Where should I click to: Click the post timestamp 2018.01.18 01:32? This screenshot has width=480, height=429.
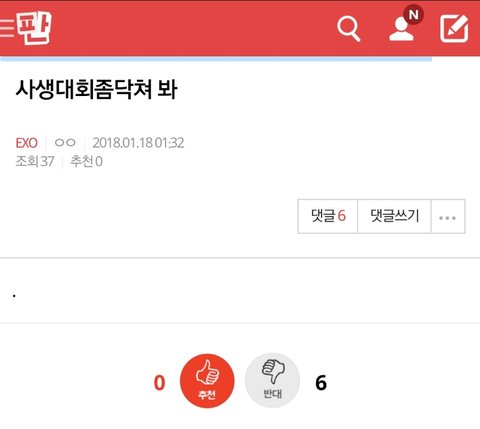(138, 143)
